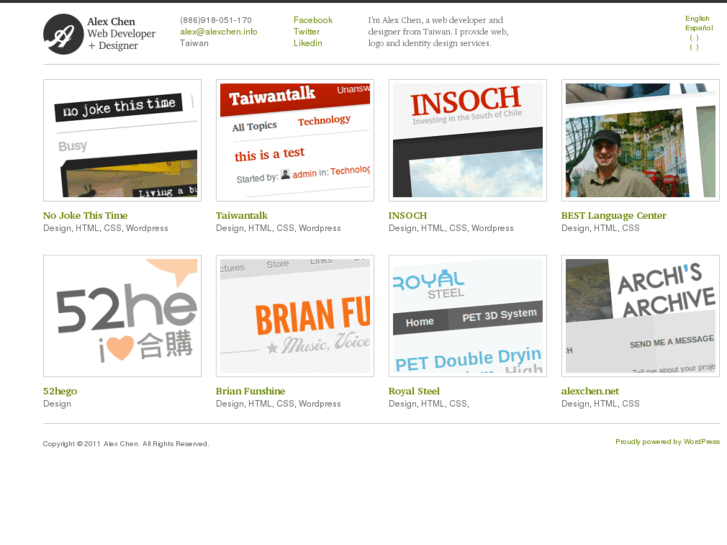Click the Brian Funshine title link
This screenshot has width=727, height=545.
tap(250, 391)
